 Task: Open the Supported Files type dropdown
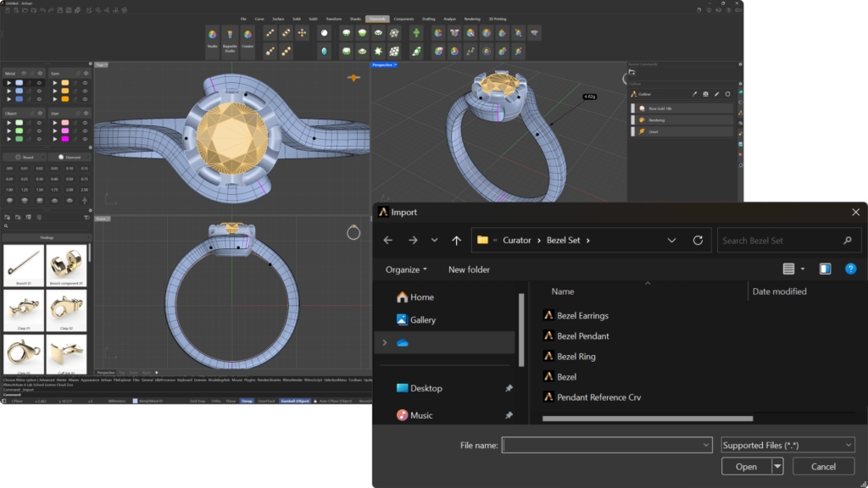(787, 445)
